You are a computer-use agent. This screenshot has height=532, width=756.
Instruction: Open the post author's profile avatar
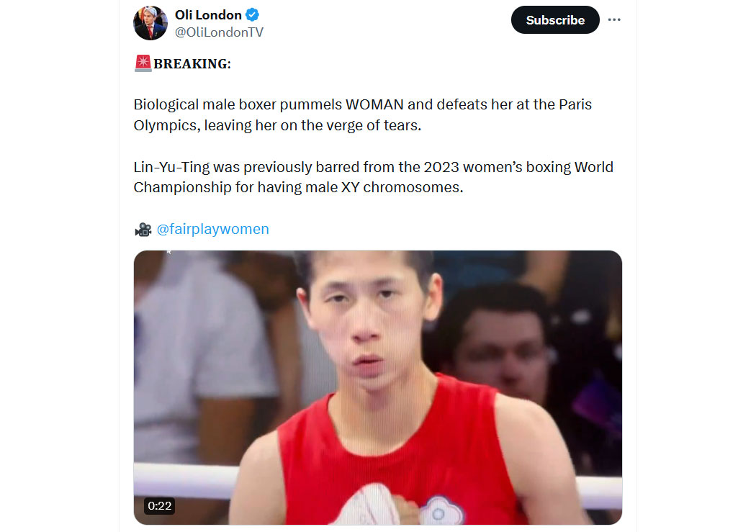pos(150,23)
